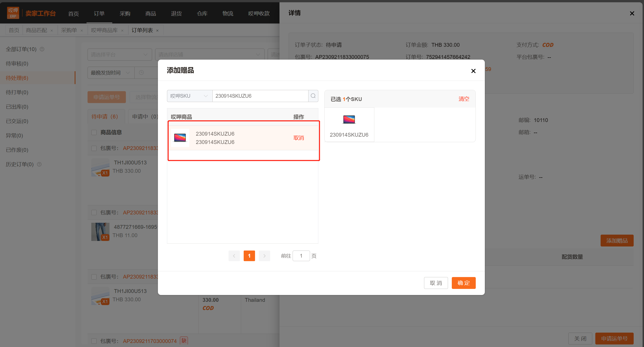Click the 前往 page number input
This screenshot has width=644, height=347.
click(x=301, y=256)
